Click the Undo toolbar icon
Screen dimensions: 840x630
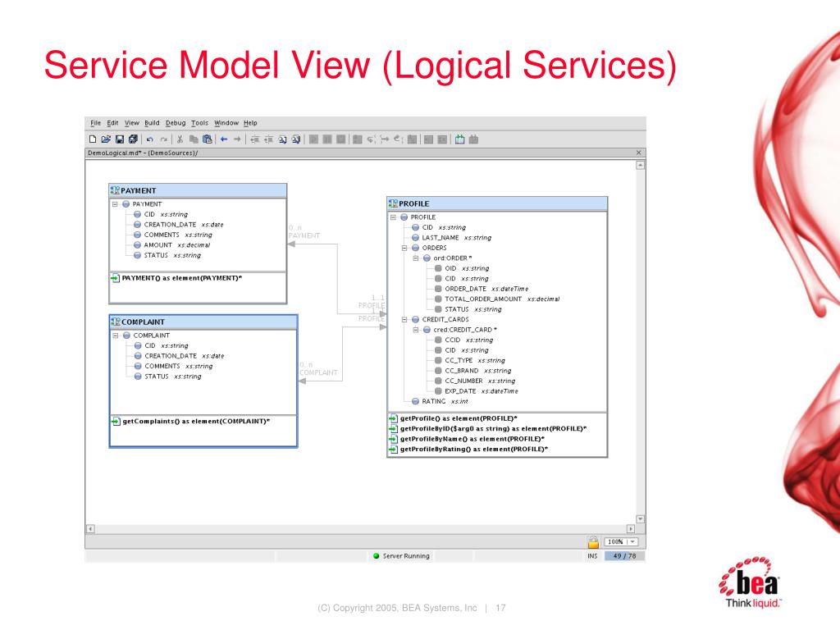(x=150, y=139)
